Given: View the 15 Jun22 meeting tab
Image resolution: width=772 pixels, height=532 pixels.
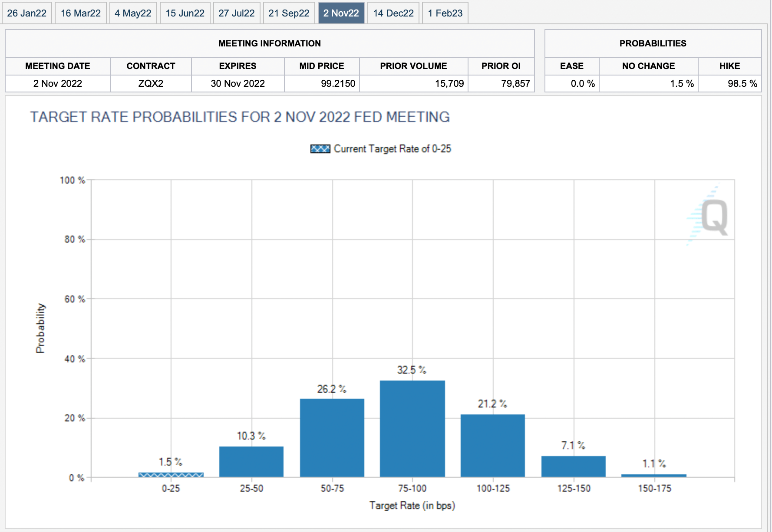Looking at the screenshot, I should coord(185,13).
